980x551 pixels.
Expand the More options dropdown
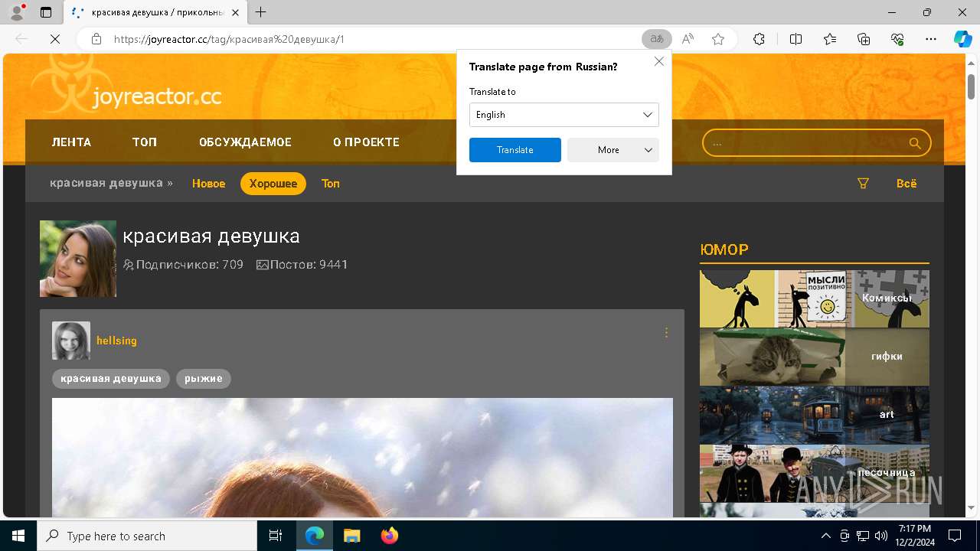coord(612,150)
